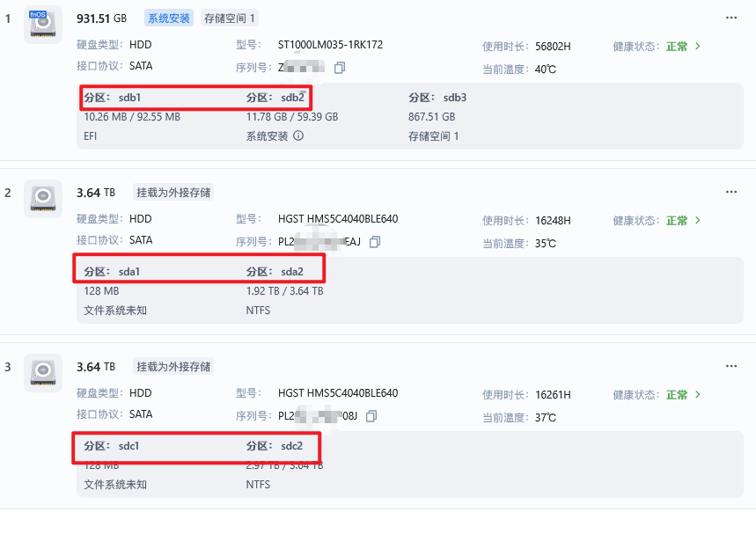This screenshot has height=556, width=756.
Task: Click the disk 2 hard drive icon
Action: 43,199
